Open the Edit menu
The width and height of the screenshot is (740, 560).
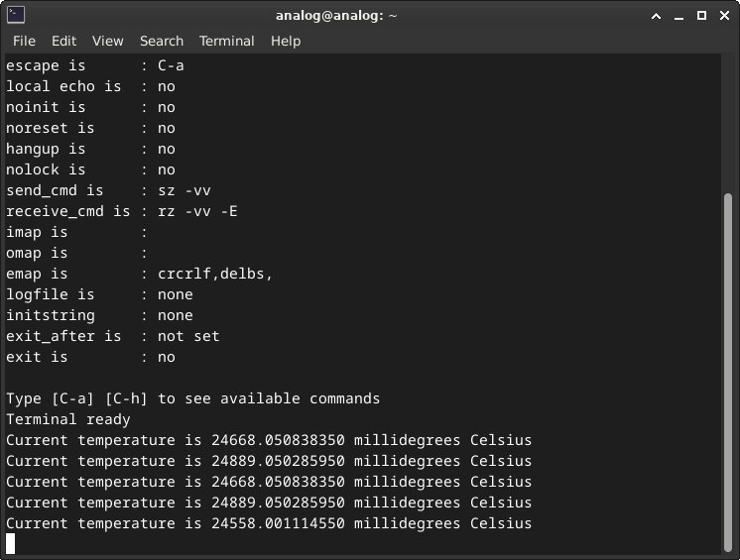63,41
